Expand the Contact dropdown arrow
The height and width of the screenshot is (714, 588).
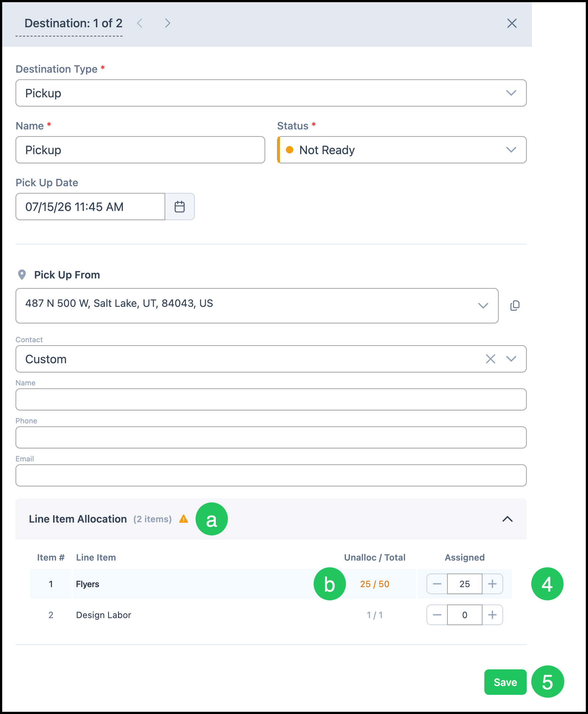511,359
